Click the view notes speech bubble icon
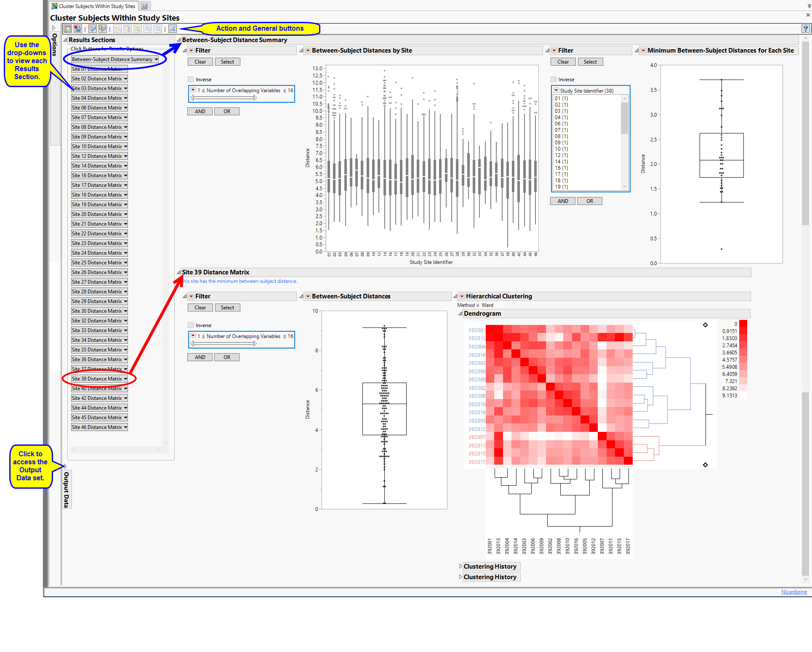 pos(102,29)
